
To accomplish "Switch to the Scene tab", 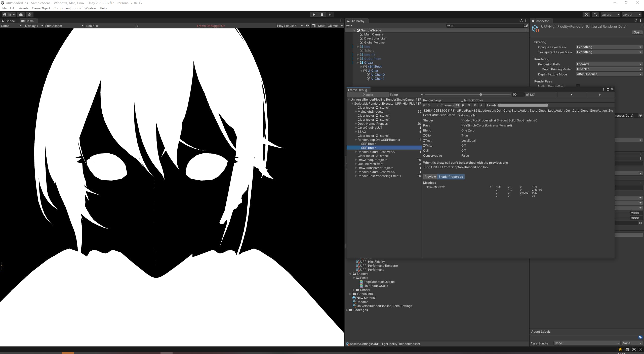I will pos(8,21).
